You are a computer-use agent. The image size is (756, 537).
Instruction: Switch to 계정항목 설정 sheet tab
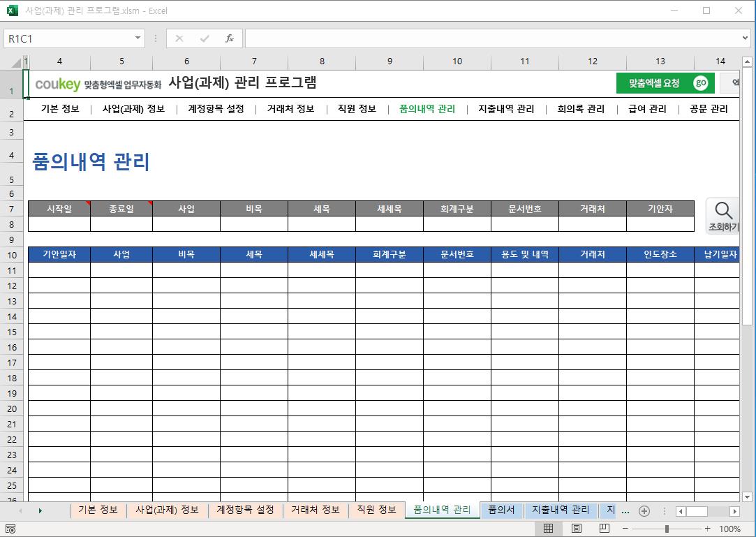(x=245, y=510)
